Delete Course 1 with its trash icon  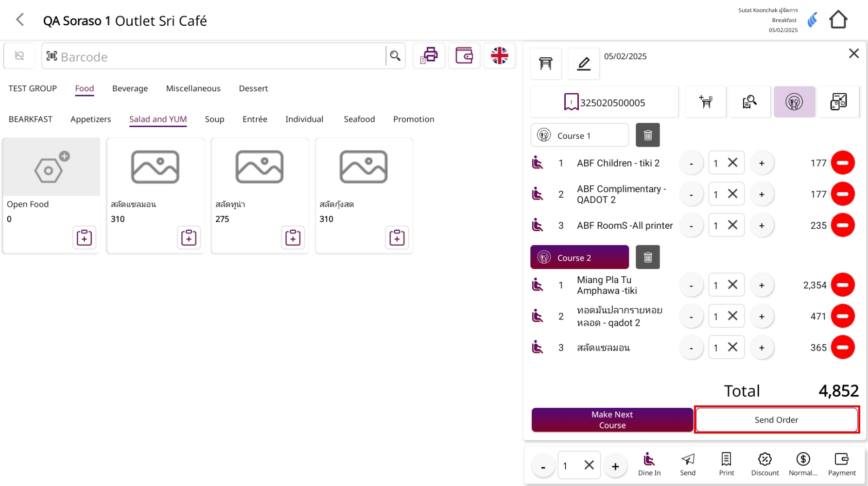pyautogui.click(x=647, y=135)
